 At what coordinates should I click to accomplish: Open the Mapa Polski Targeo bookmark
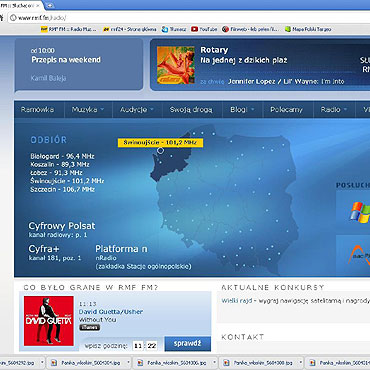pyautogui.click(x=308, y=29)
